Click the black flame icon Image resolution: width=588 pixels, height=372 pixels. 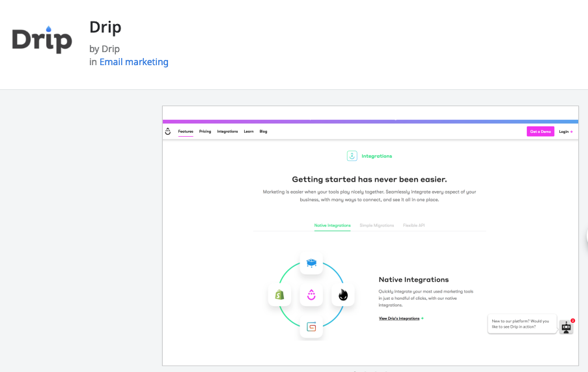click(343, 295)
